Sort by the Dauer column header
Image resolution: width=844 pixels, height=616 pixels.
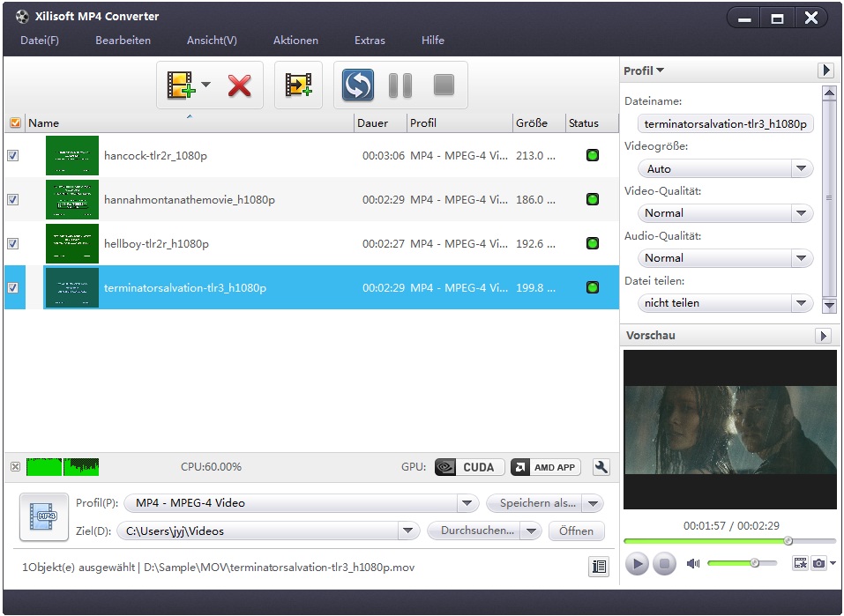point(380,123)
